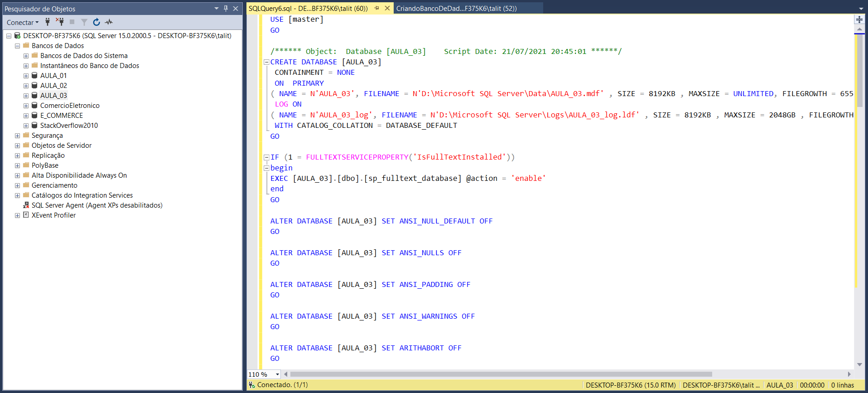
Task: Click the XEvent Profiler icon
Action: click(26, 215)
